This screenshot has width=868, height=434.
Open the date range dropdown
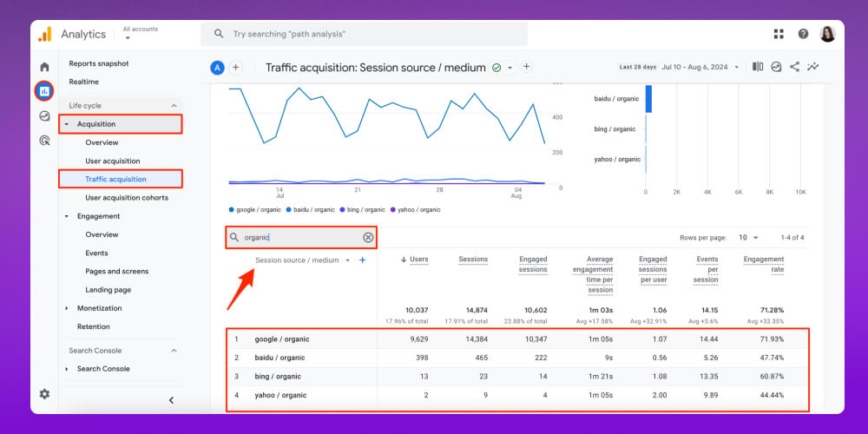click(700, 67)
